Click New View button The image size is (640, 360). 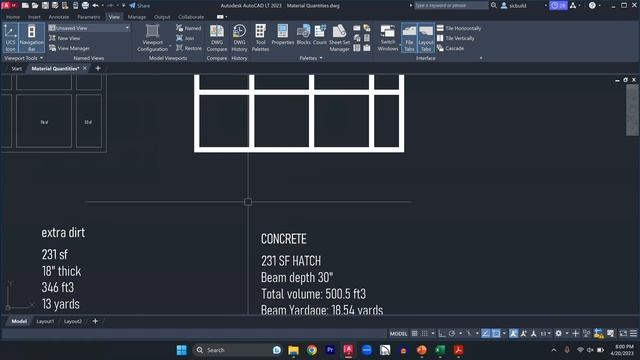point(64,38)
